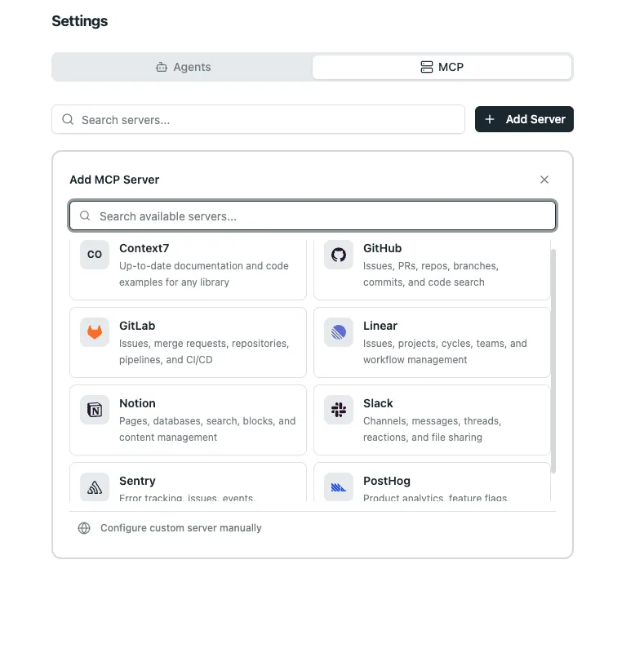Click the Notion logo icon
Viewport: 644px width, 662px height.
95,410
